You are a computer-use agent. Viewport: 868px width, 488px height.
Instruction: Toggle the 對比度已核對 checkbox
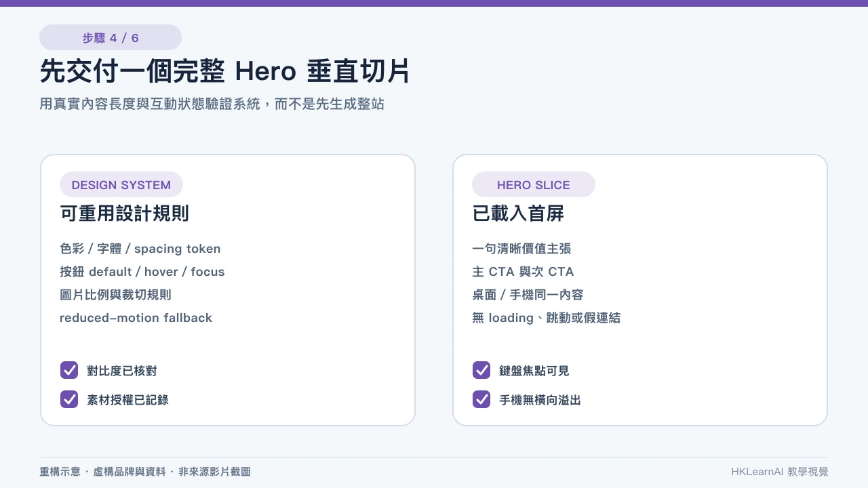tap(69, 370)
